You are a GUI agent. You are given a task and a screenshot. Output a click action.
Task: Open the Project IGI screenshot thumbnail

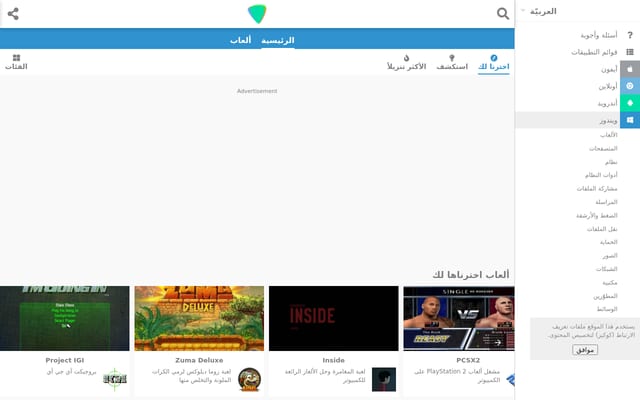click(x=64, y=318)
